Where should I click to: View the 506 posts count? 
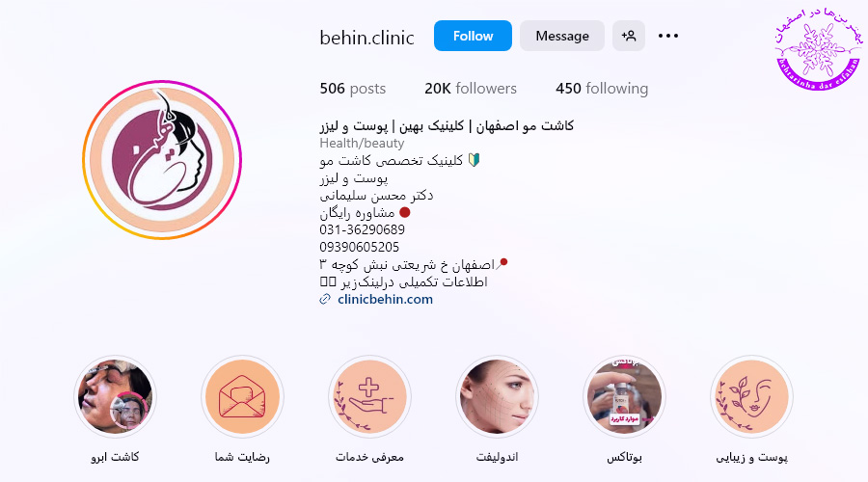(x=353, y=89)
